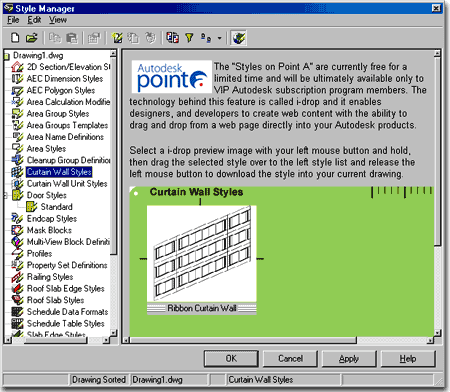Click the AEC Polygon Styles icon
The width and height of the screenshot is (450, 392).
(x=17, y=90)
